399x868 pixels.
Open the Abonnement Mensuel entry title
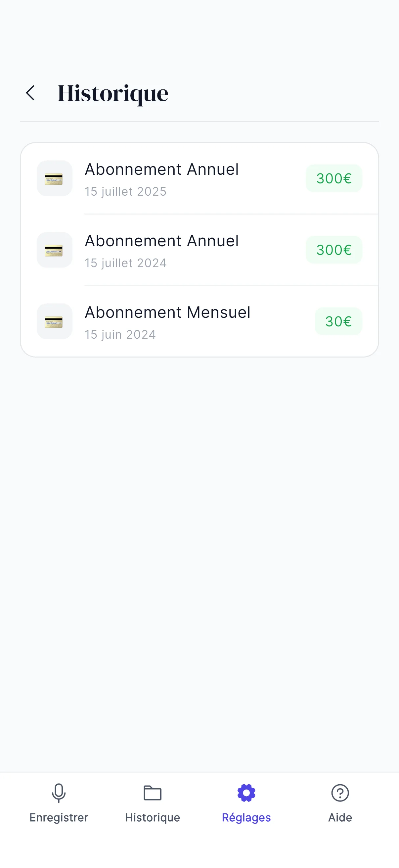click(x=167, y=313)
